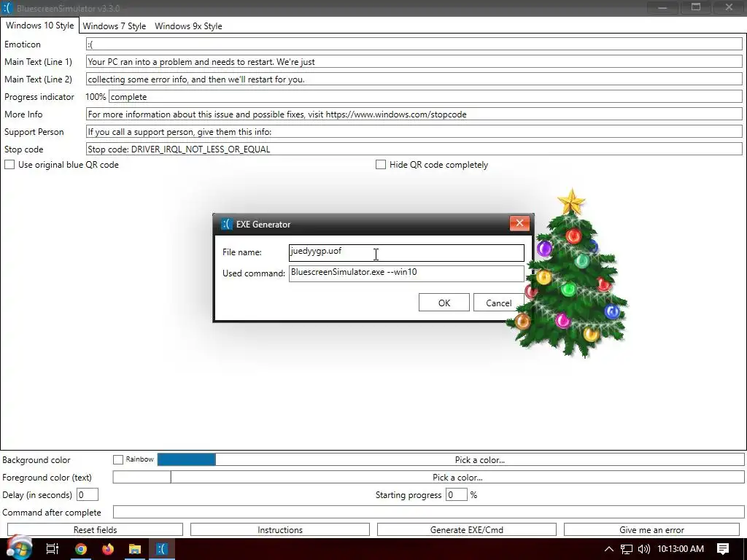Edit the Stop code field
The width and height of the screenshot is (747, 560).
tap(414, 149)
